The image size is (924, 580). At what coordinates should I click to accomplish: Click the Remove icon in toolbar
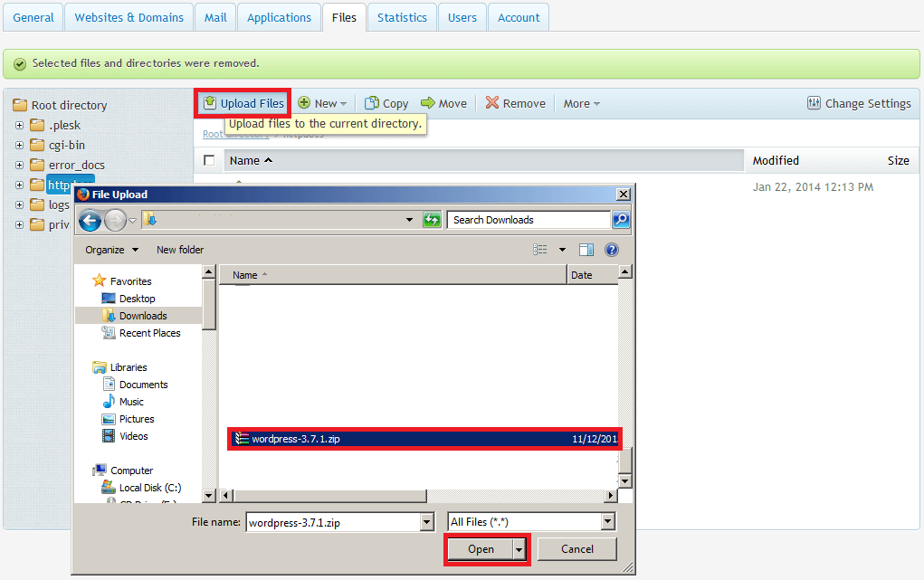pos(492,103)
